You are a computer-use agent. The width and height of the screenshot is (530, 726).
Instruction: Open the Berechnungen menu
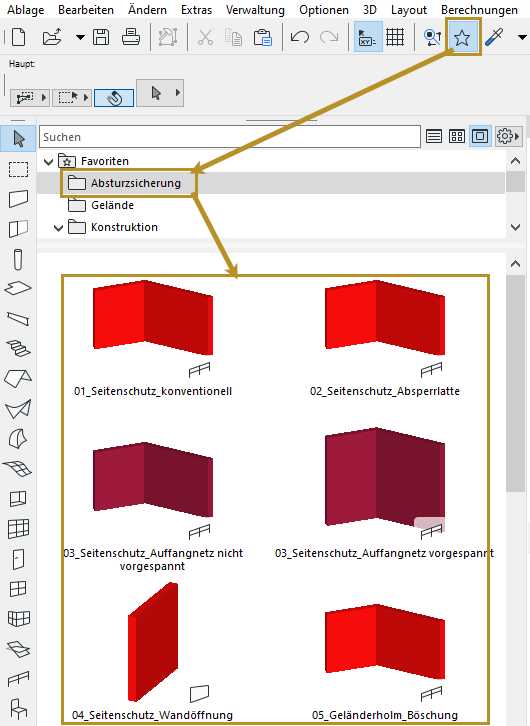479,10
